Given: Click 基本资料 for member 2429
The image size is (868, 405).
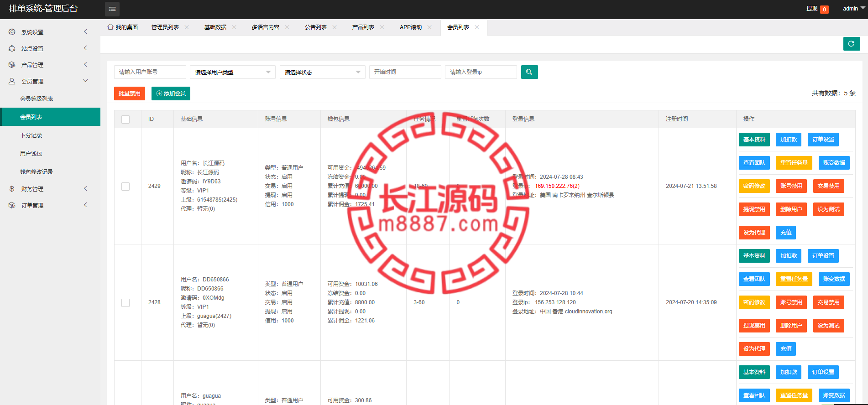Looking at the screenshot, I should pyautogui.click(x=754, y=140).
